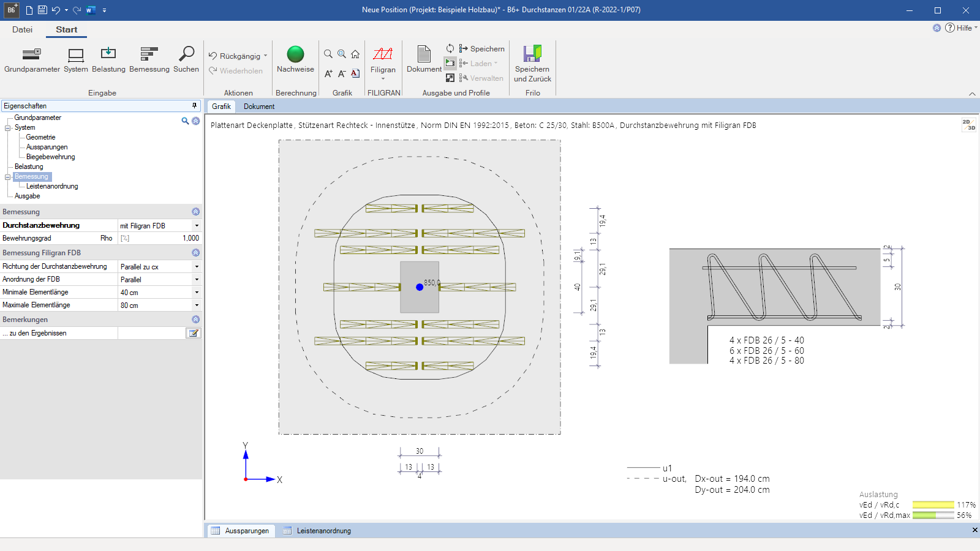
Task: Increase text size with A+ icon
Action: [x=328, y=73]
